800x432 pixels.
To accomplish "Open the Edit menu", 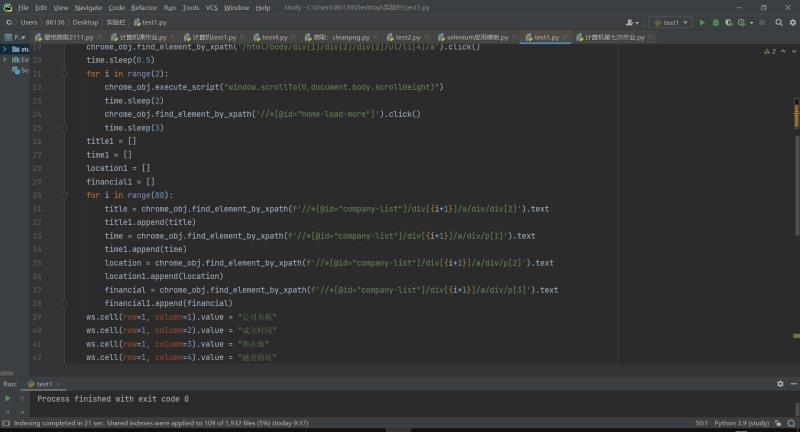I will click(41, 8).
